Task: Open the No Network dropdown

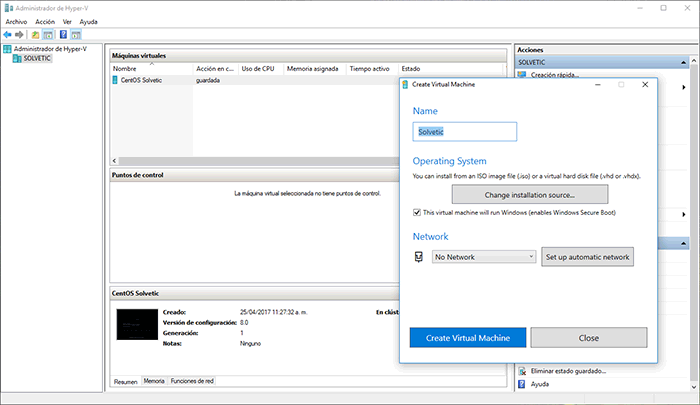Action: (484, 257)
